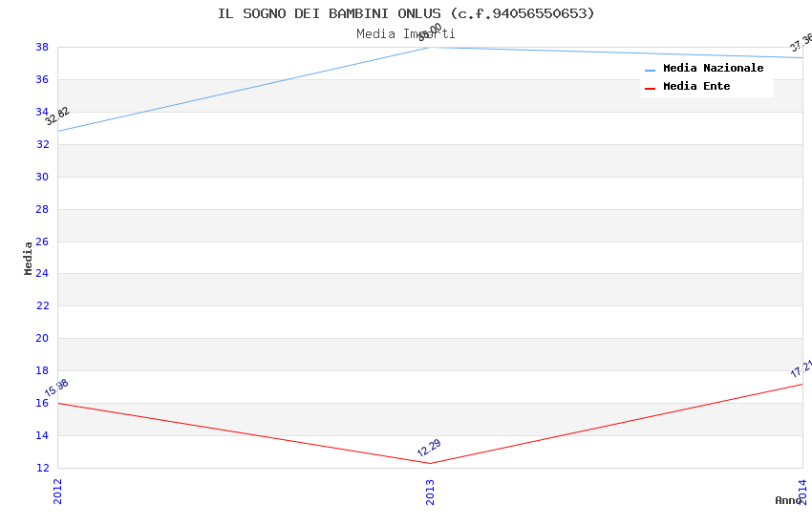This screenshot has width=812, height=525.
Task: Click the 26 y-axis tick label
Action: click(x=42, y=241)
